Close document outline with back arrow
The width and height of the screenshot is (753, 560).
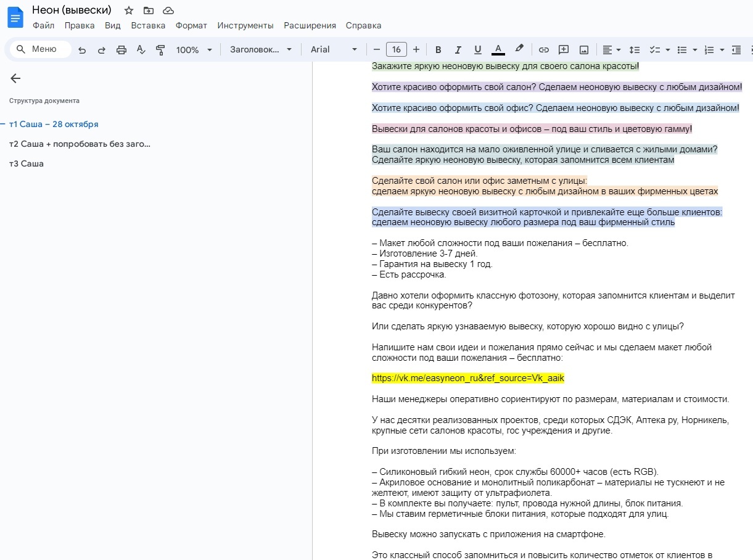tap(15, 78)
